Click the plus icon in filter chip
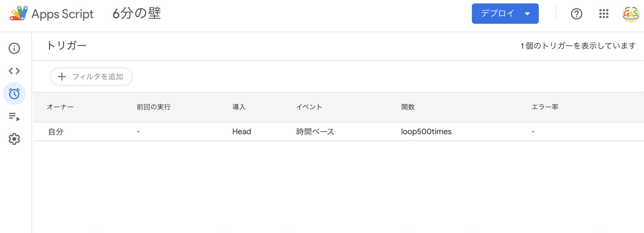 click(x=62, y=76)
